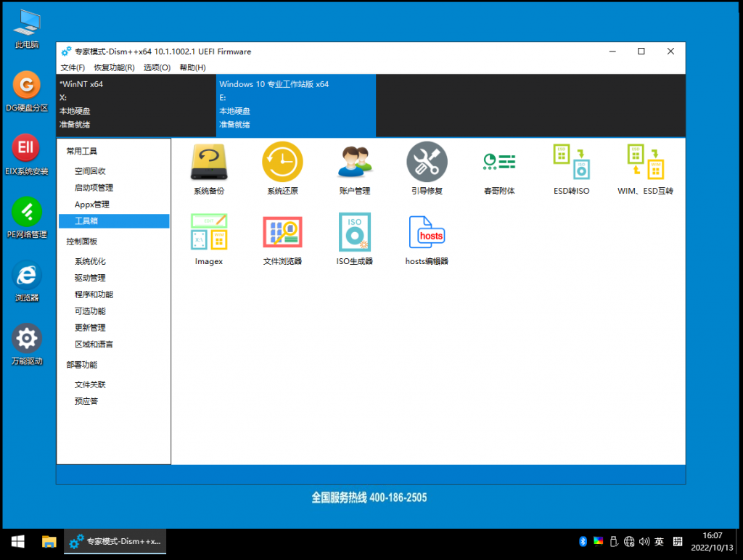Image resolution: width=743 pixels, height=560 pixels.
Task: Click the Bluetooth tray icon
Action: pos(583,542)
